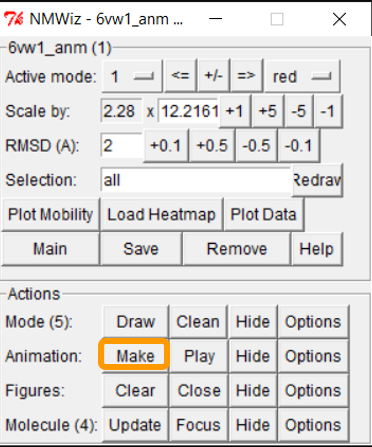Viewport: 372px width, 447px height.
Task: Click the Plot Data button
Action: click(x=264, y=214)
